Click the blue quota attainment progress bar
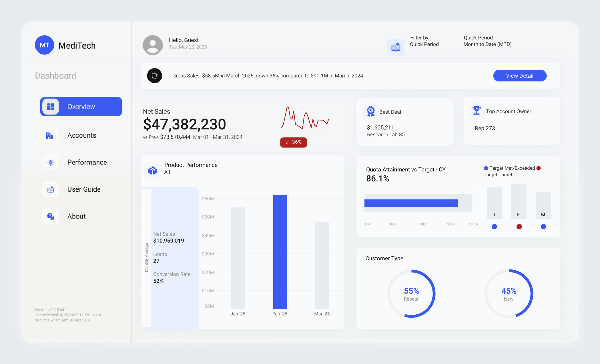Viewport: 600px width, 364px height. point(411,203)
